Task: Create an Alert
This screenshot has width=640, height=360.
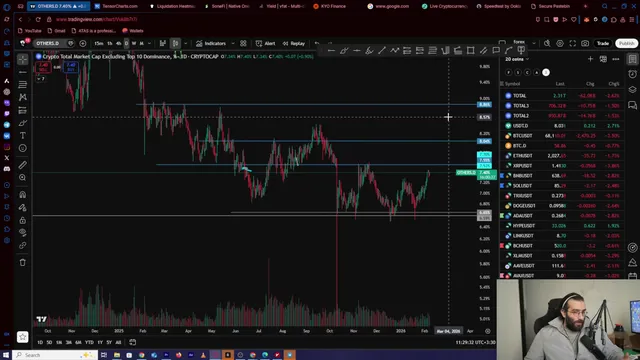Action: (x=265, y=43)
